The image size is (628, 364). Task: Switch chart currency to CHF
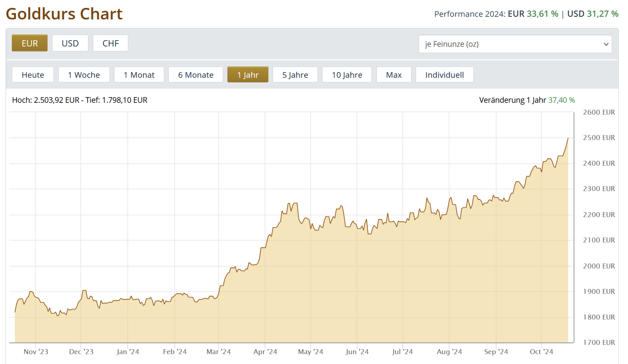[111, 43]
